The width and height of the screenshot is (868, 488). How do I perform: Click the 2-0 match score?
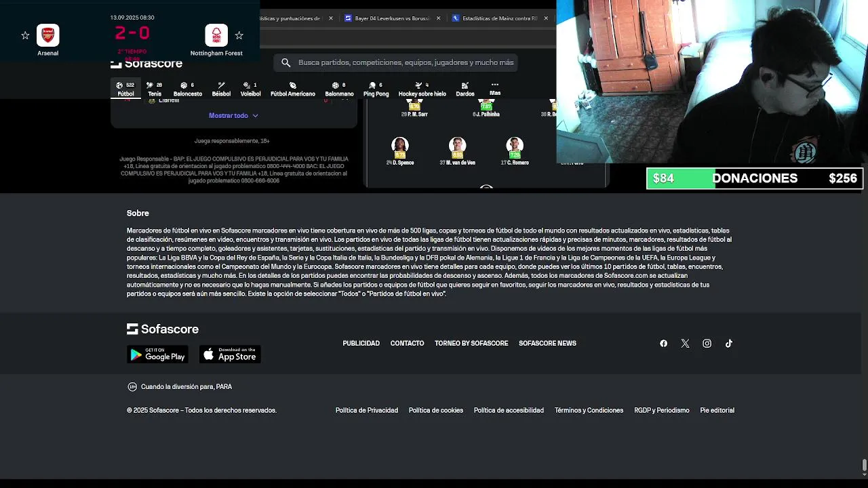tap(132, 33)
